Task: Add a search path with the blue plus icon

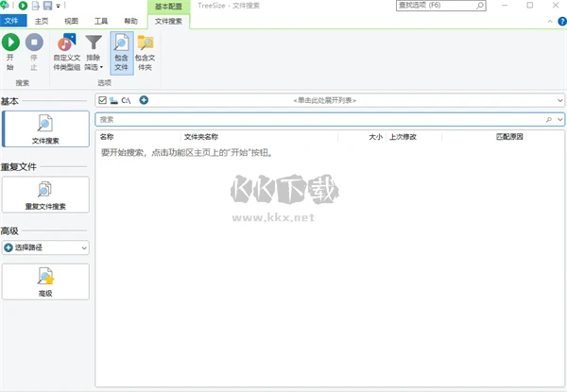Action: [144, 100]
